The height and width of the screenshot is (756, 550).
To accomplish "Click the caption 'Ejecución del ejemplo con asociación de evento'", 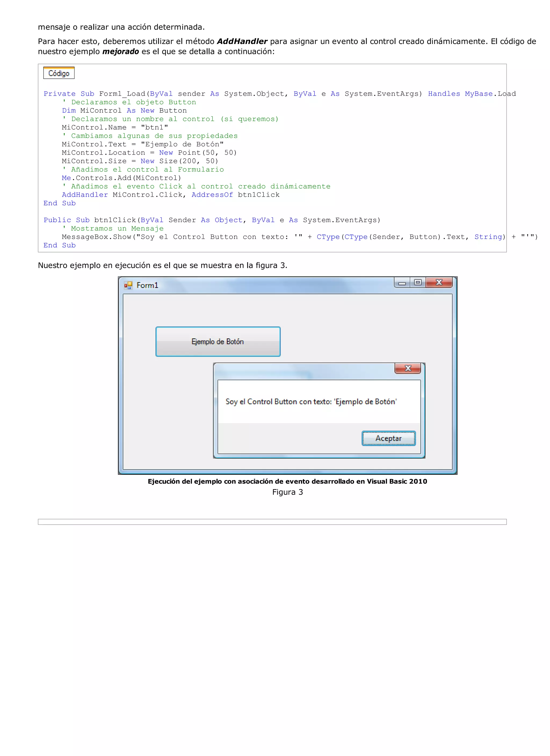I will (288, 481).
